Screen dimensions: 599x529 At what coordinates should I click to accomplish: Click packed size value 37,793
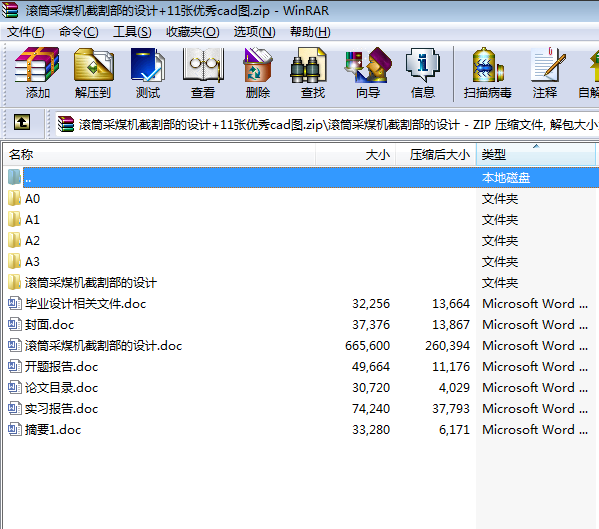[451, 409]
